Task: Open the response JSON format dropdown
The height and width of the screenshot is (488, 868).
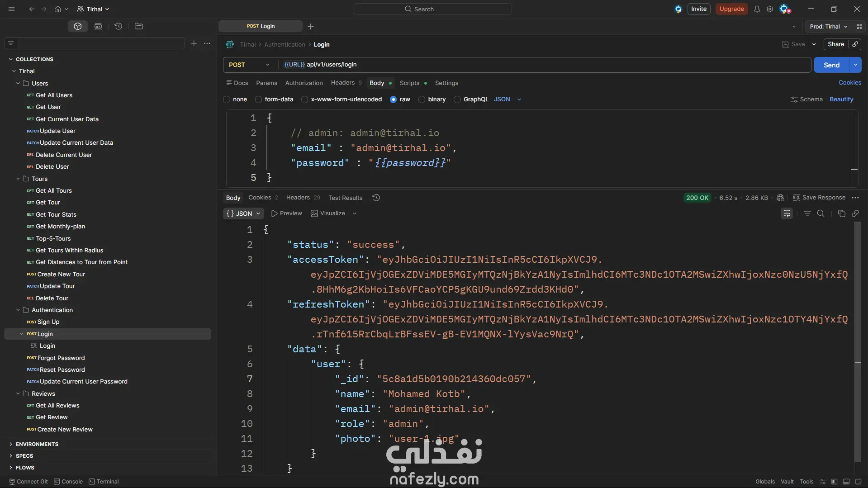Action: [x=243, y=213]
